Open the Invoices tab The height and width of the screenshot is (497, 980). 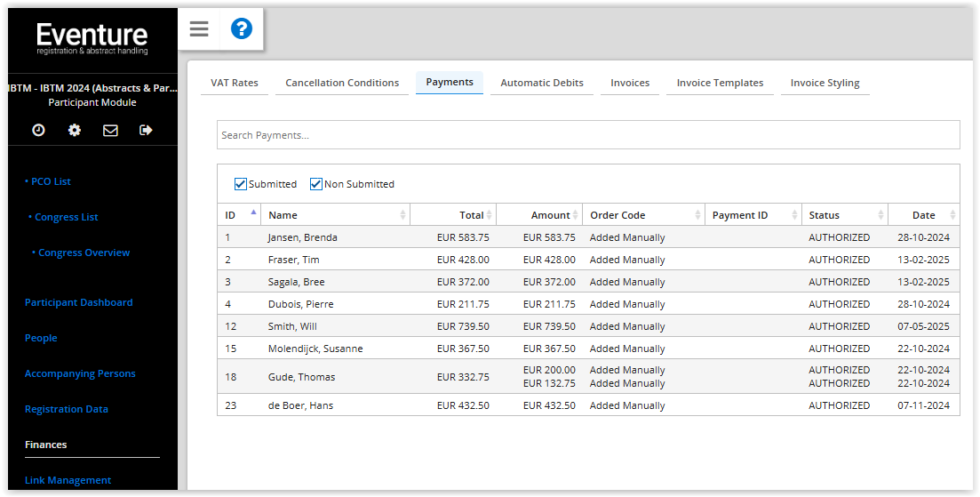(x=630, y=83)
